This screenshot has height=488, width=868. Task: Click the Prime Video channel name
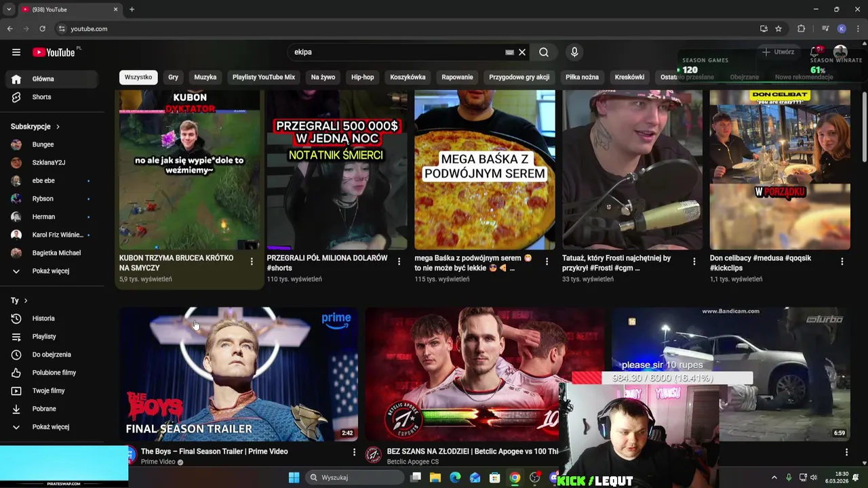pyautogui.click(x=158, y=462)
